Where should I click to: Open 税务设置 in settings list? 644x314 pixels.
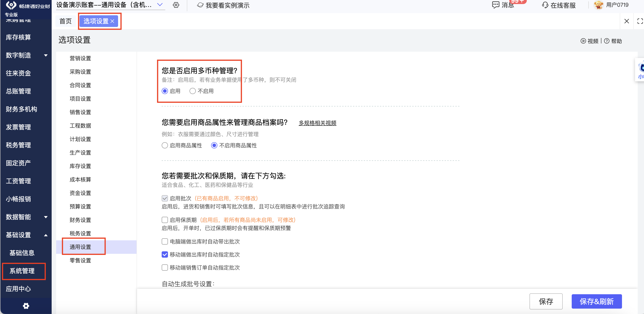[x=80, y=234]
